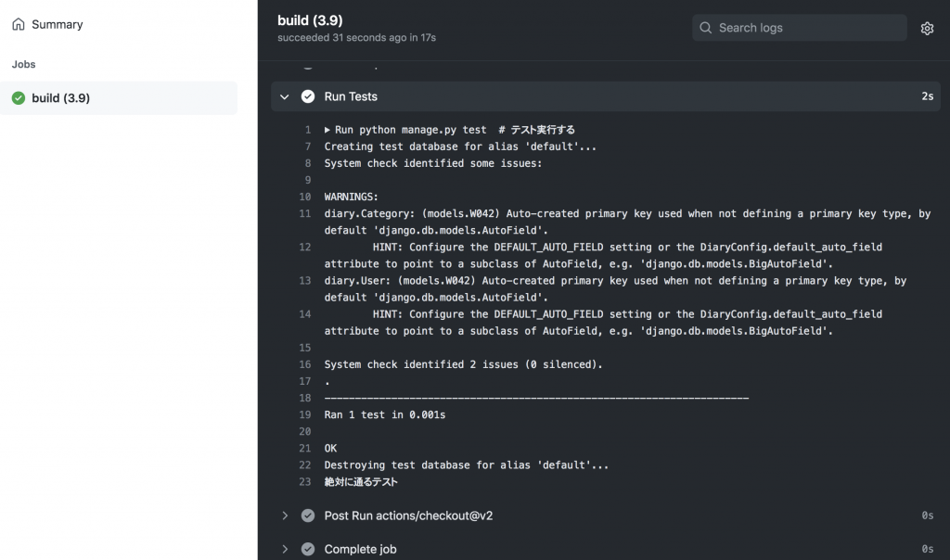
Task: Select the build (3.9) job
Action: 119,98
